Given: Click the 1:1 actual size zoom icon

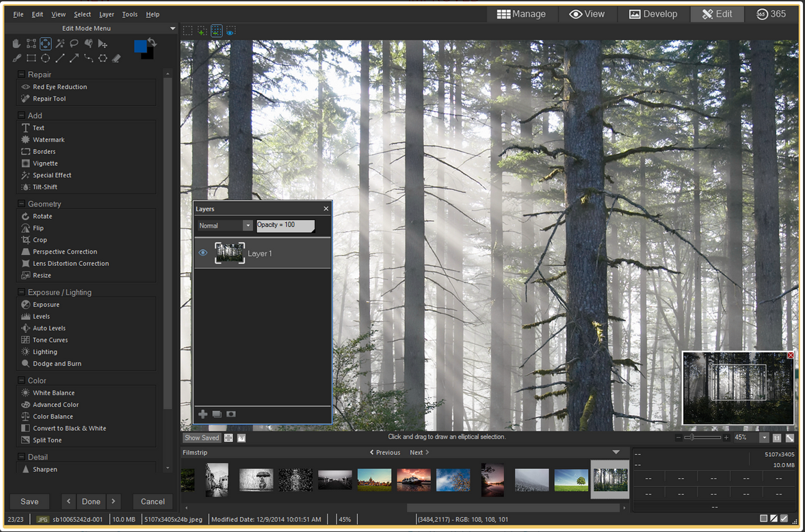Looking at the screenshot, I should (x=777, y=438).
